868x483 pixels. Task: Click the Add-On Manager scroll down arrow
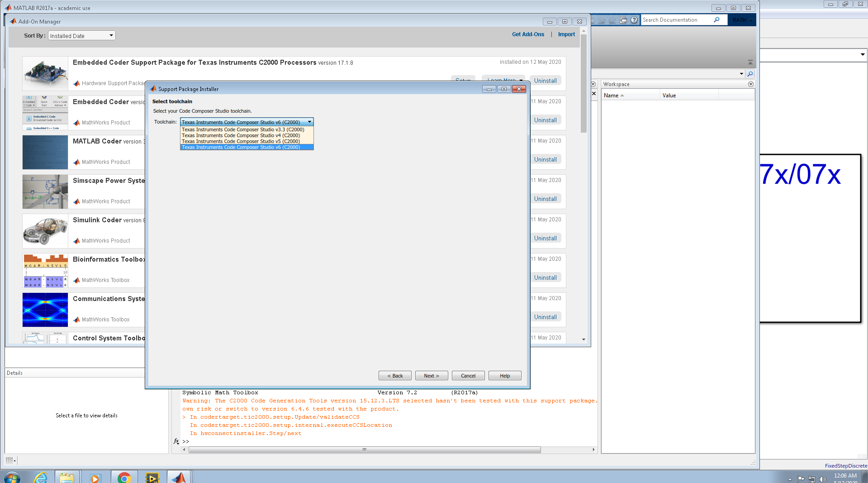(x=583, y=339)
